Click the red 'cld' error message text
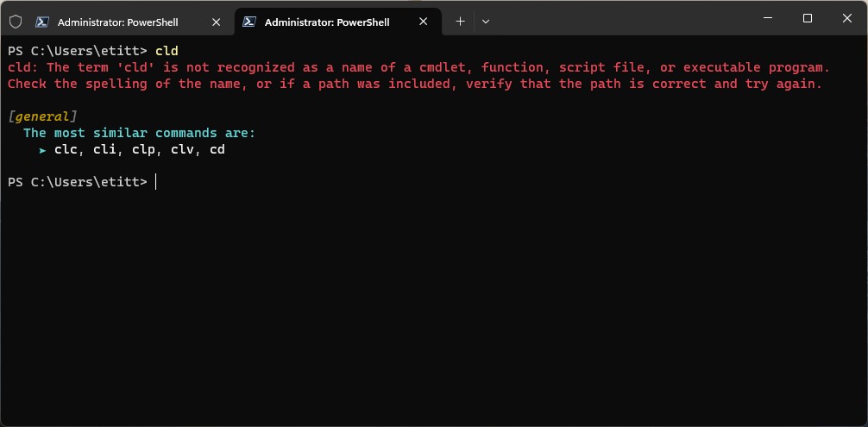The height and width of the screenshot is (427, 868). tap(419, 76)
